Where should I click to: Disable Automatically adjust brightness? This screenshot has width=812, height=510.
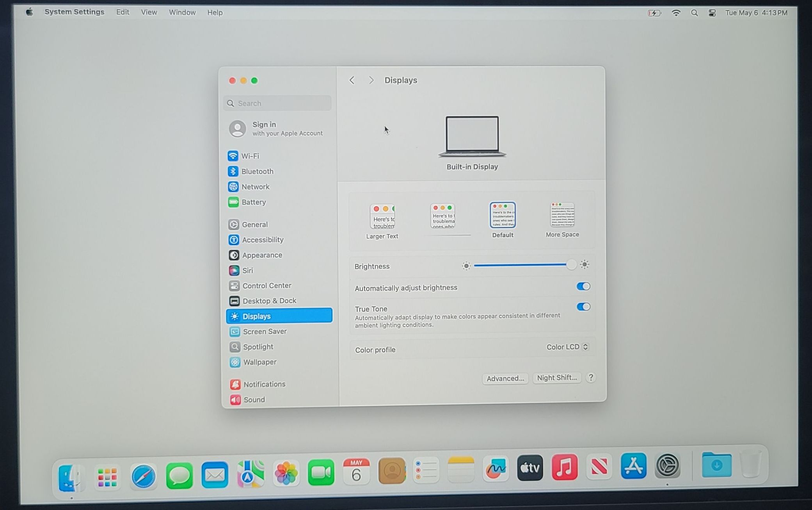(x=583, y=287)
